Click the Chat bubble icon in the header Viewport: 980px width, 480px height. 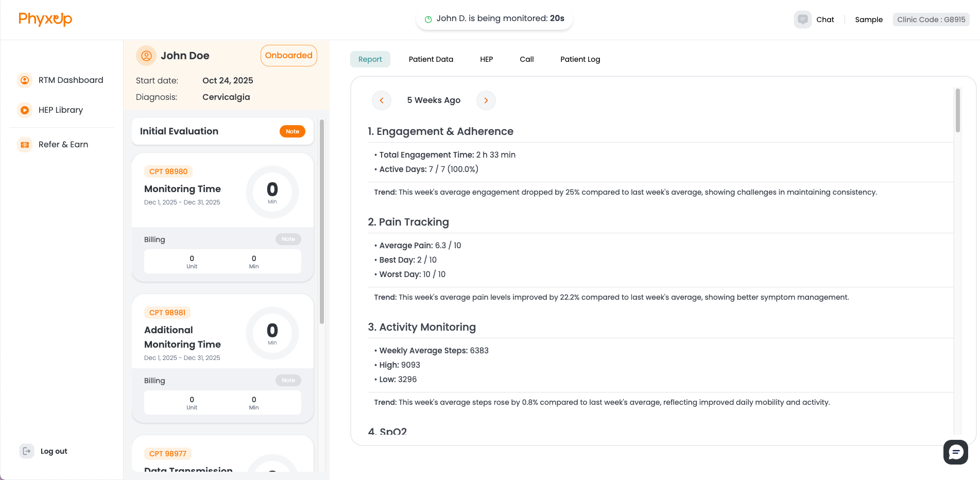(802, 19)
